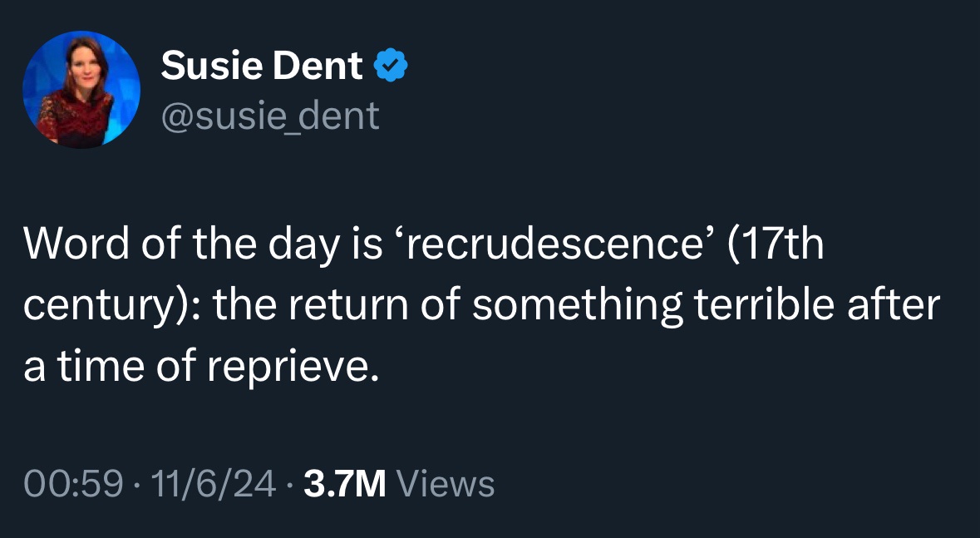Open the Susie Dent display name
This screenshot has width=980, height=538.
[262, 65]
